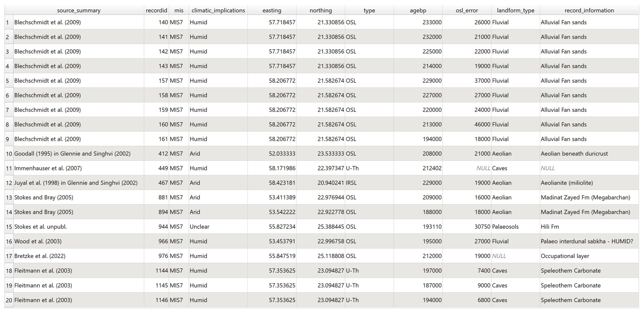Click the Bretzke et al. (2022) source cell
The image size is (644, 313).
coord(39,256)
